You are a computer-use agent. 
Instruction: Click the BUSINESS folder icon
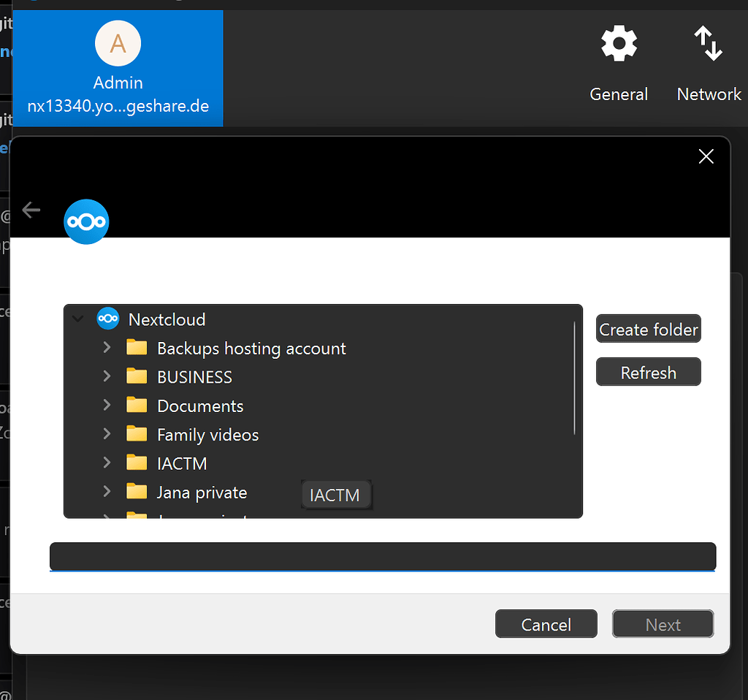137,376
